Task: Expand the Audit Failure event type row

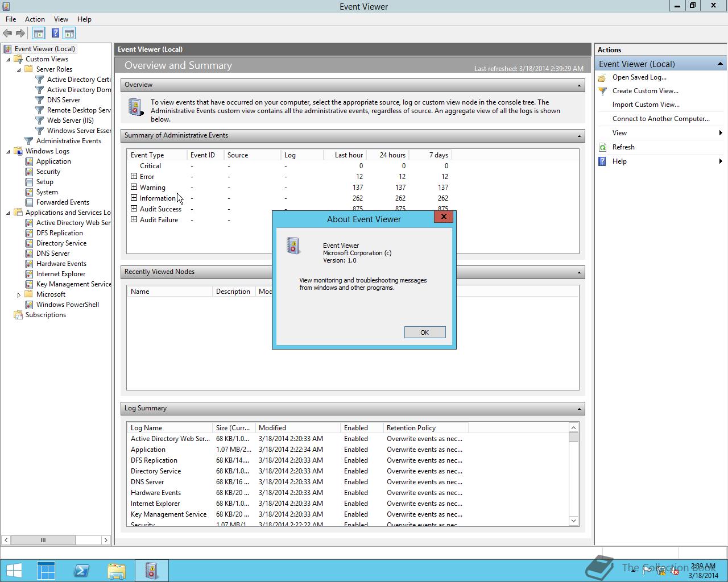Action: (134, 219)
